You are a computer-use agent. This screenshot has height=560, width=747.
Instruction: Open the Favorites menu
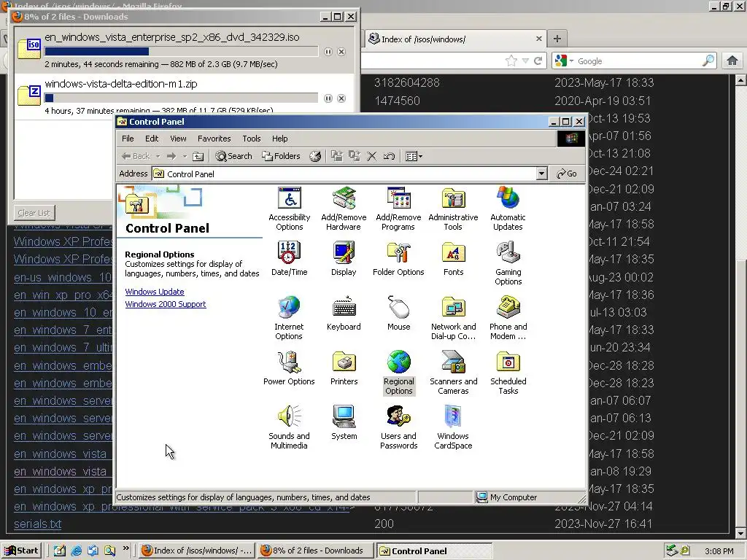(x=214, y=139)
